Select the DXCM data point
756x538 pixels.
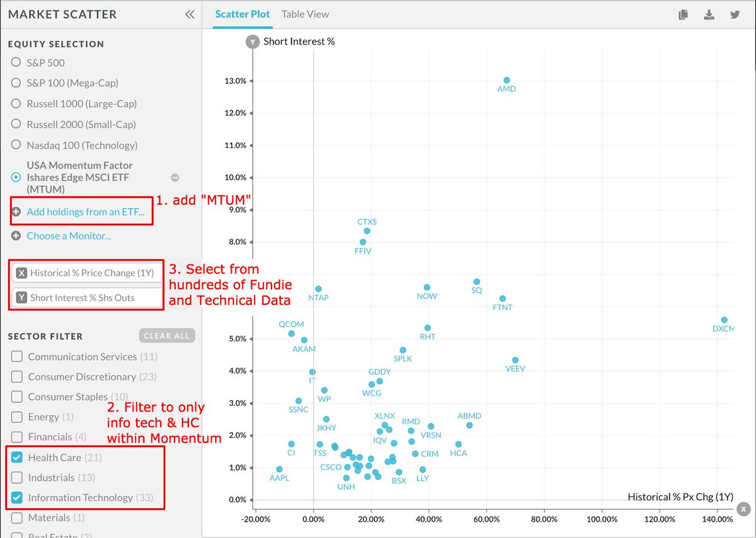(x=724, y=320)
